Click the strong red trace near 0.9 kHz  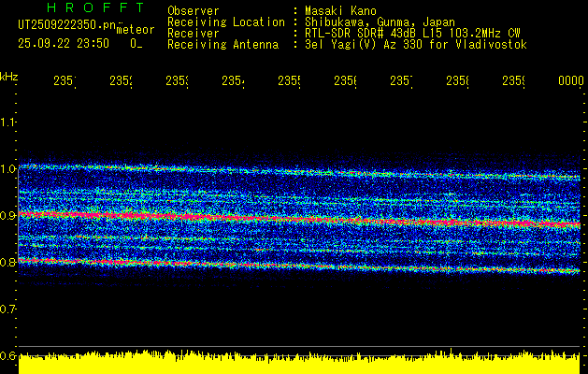coord(299,219)
